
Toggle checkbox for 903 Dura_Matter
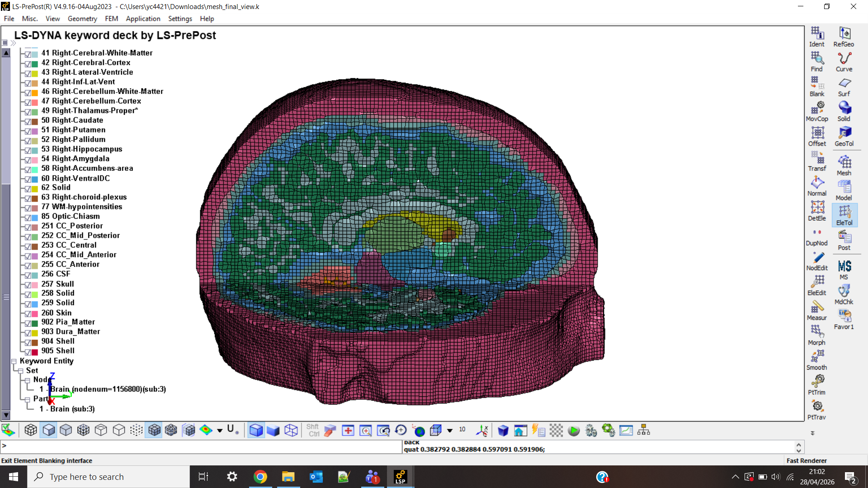click(x=28, y=333)
